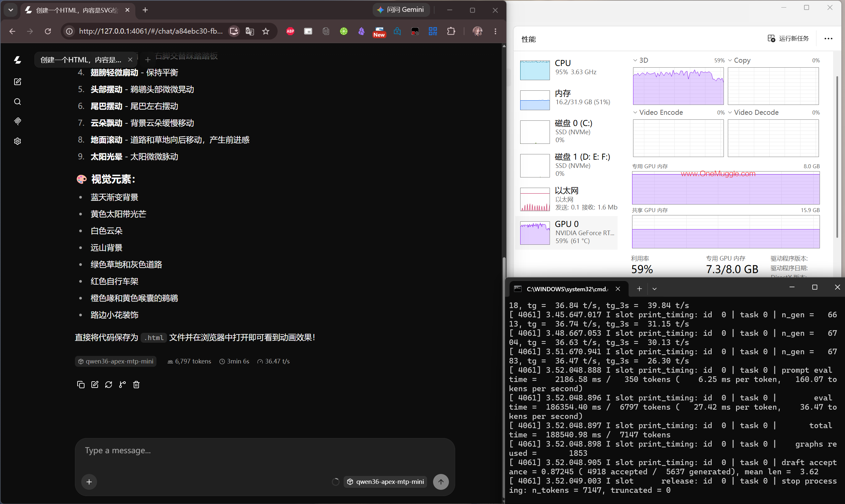Click the 3D GPU usage graph
The image size is (845, 504).
pos(678,86)
